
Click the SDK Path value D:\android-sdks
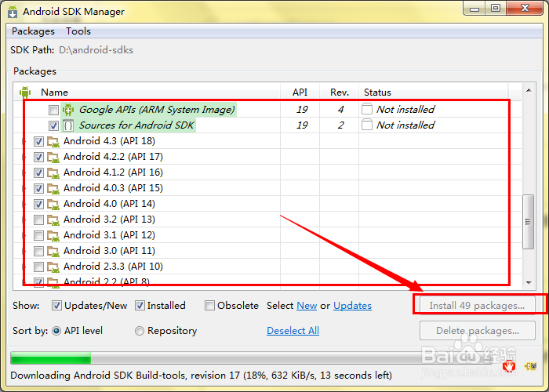(x=96, y=50)
